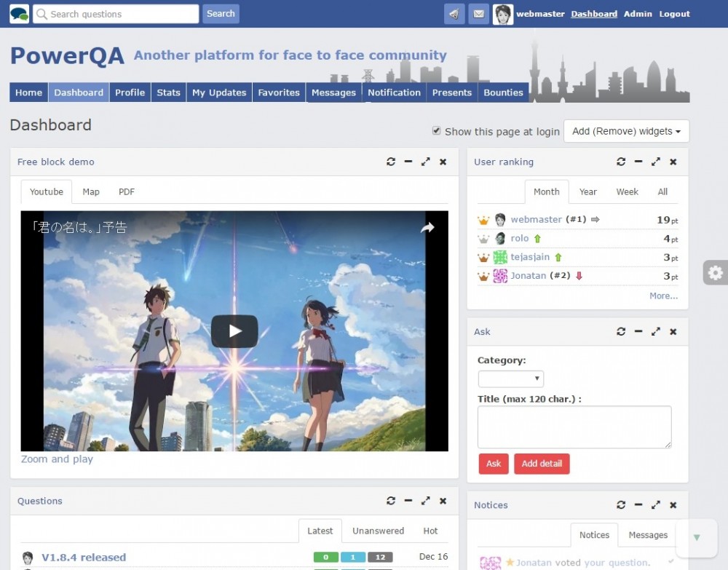This screenshot has width=728, height=570.
Task: Expand the bottom-right down arrow panel
Action: 697,537
